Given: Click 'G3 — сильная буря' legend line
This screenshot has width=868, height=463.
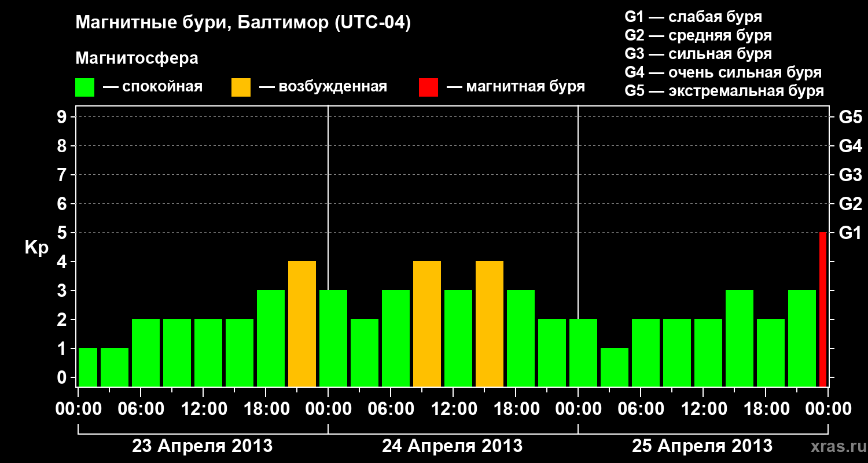Looking at the screenshot, I should click(x=698, y=54).
